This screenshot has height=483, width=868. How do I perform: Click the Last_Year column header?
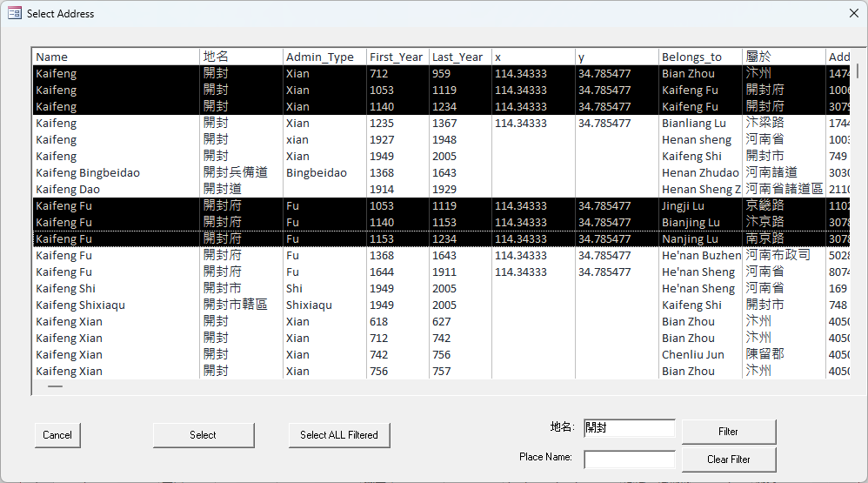tap(457, 57)
